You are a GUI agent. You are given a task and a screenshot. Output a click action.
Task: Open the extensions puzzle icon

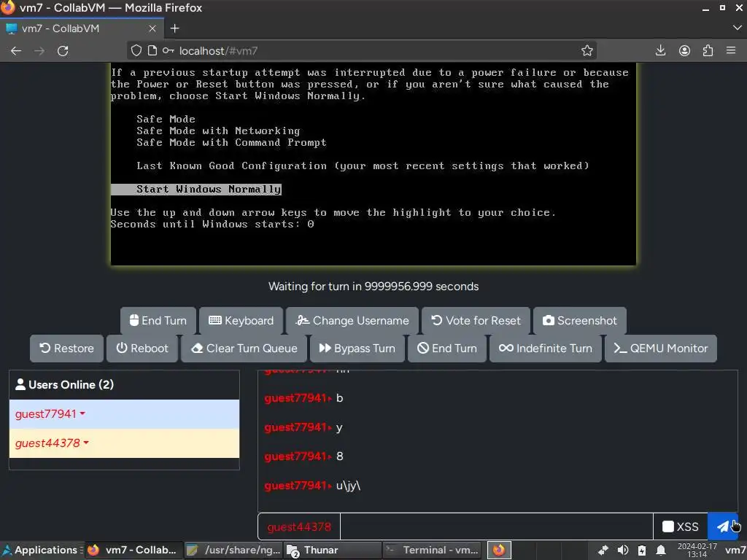tap(708, 50)
